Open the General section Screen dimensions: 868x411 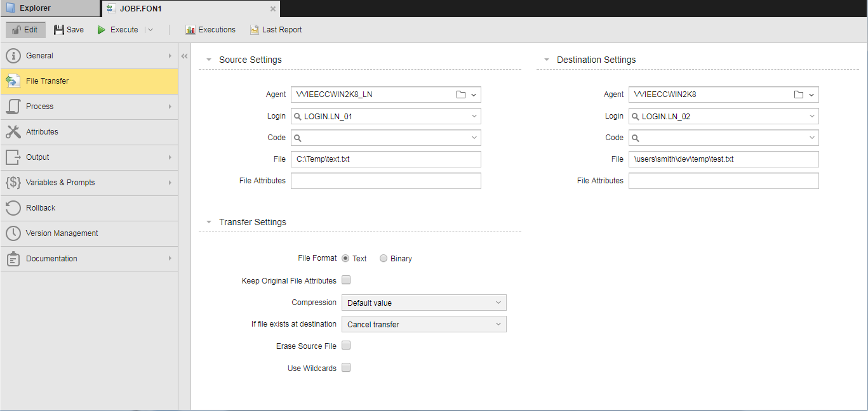[x=89, y=56]
